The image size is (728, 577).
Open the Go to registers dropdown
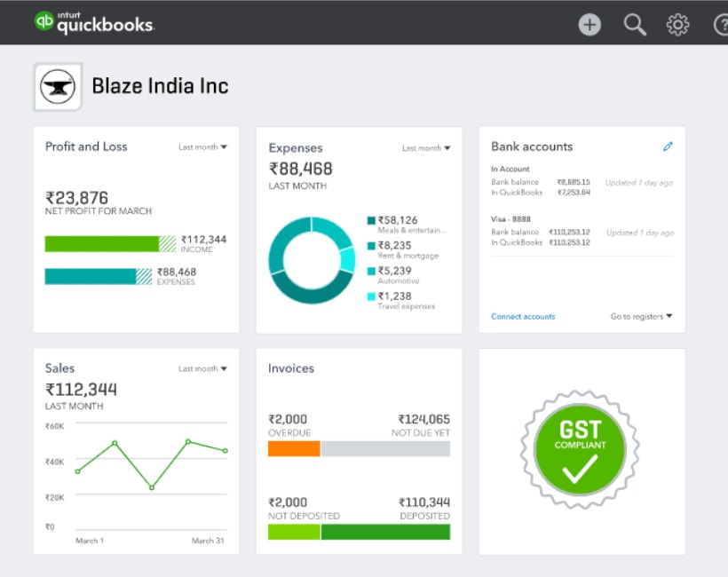click(642, 316)
